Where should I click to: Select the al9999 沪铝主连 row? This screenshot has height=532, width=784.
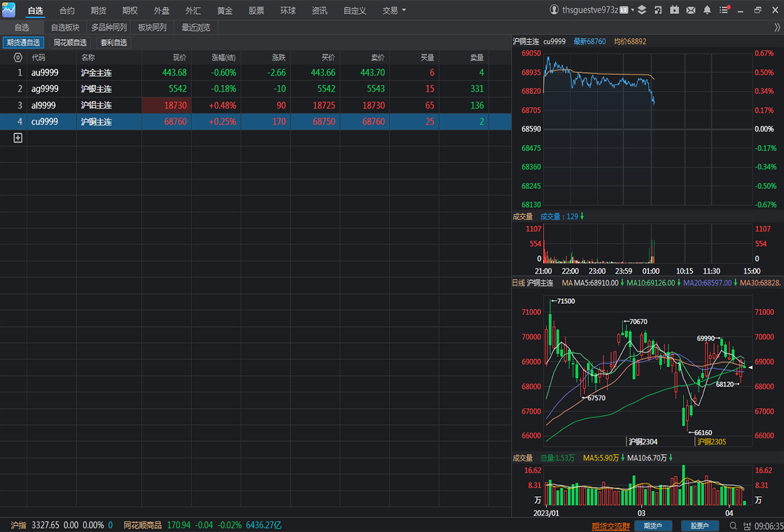click(x=255, y=106)
